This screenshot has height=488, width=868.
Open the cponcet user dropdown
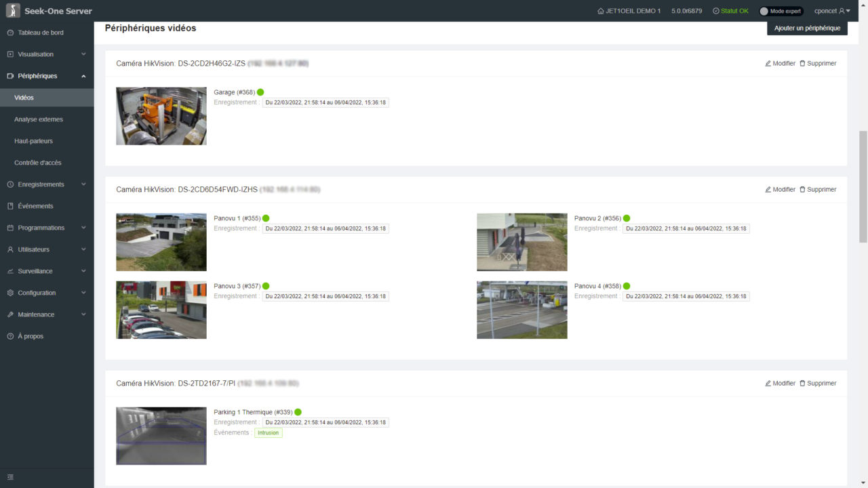(832, 10)
